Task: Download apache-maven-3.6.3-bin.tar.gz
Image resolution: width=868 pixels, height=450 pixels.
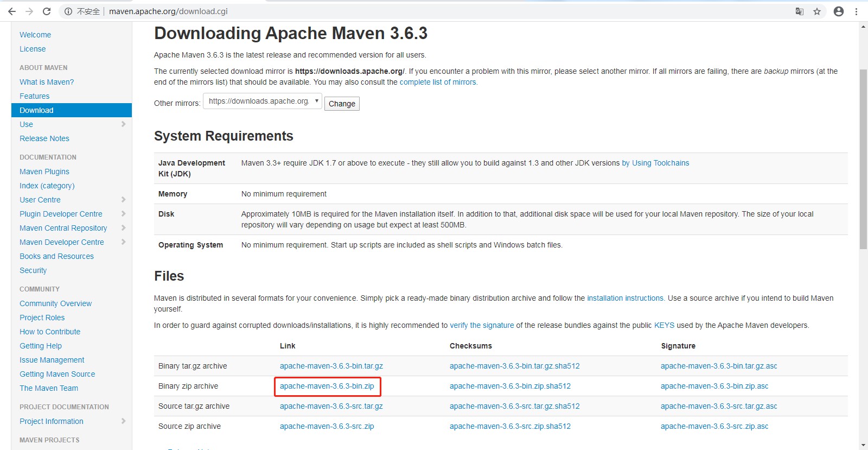Action: click(x=331, y=366)
